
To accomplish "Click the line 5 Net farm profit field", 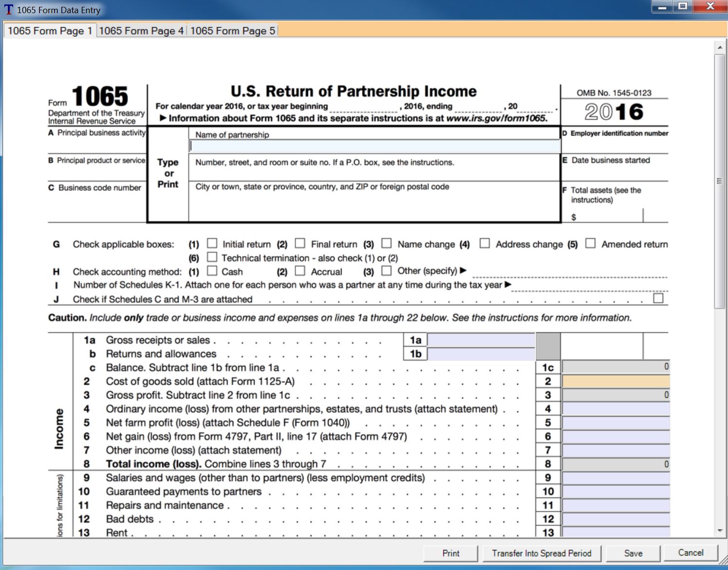I will coord(616,423).
